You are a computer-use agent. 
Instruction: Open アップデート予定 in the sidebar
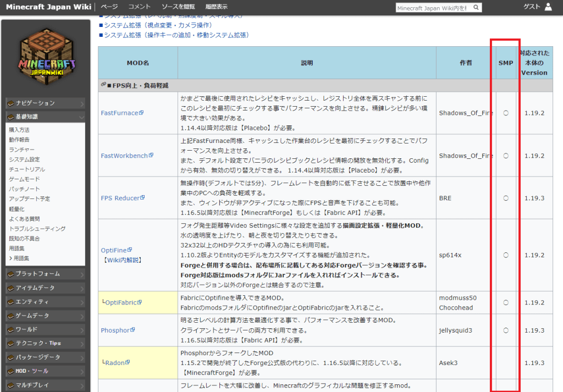(30, 198)
